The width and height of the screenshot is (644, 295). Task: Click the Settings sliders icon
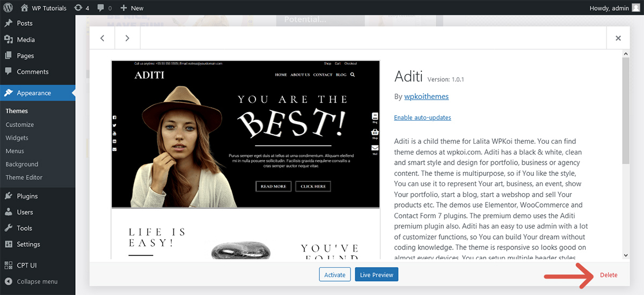pyautogui.click(x=9, y=244)
